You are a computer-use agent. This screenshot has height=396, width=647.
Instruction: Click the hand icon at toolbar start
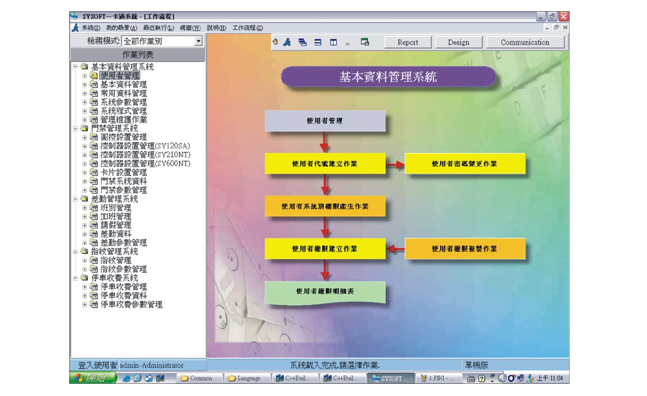pos(275,42)
